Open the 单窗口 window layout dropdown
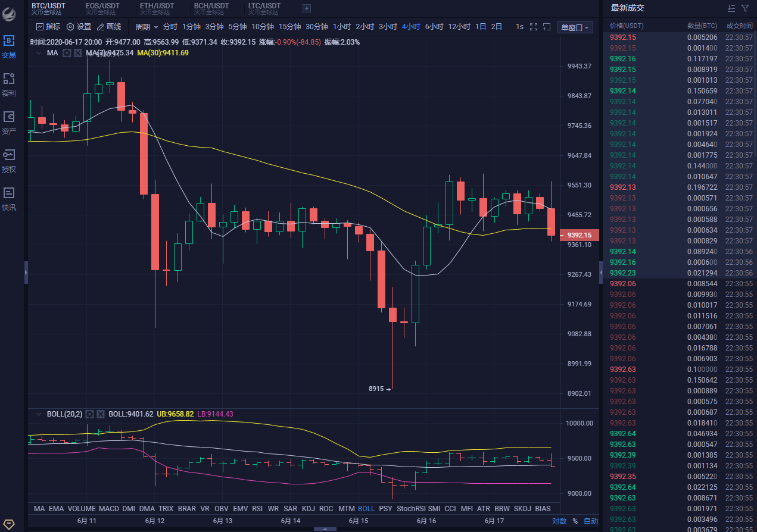Screen dimensions: 757x532 click(x=575, y=27)
